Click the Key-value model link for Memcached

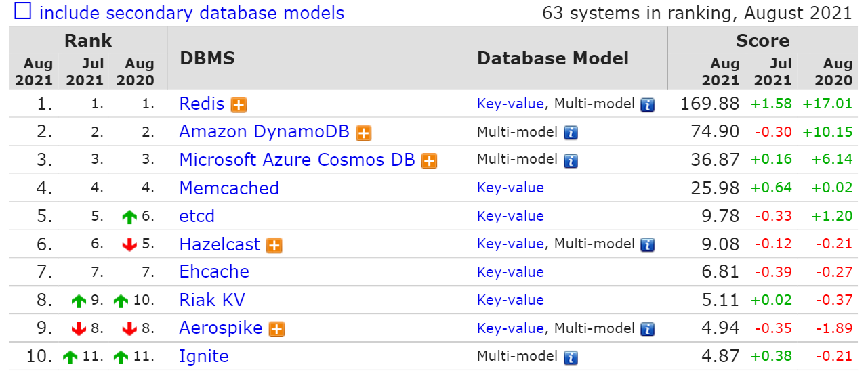(510, 188)
